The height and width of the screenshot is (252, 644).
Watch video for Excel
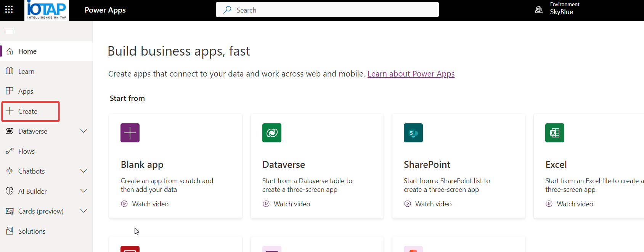575,204
